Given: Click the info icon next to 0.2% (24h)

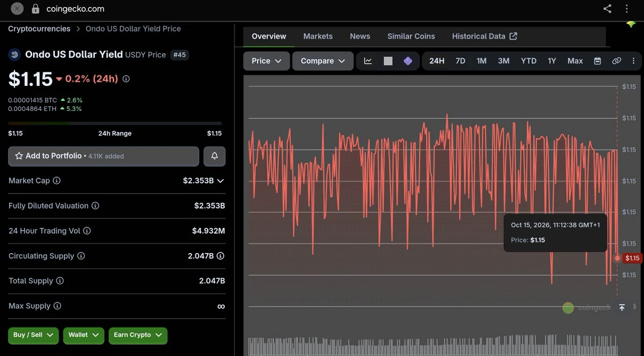Looking at the screenshot, I should tap(126, 79).
